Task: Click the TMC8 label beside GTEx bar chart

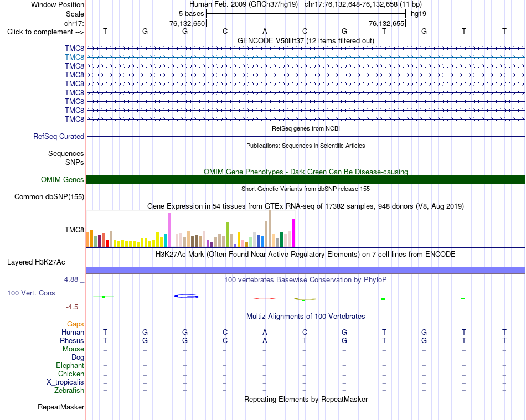Action: click(75, 230)
